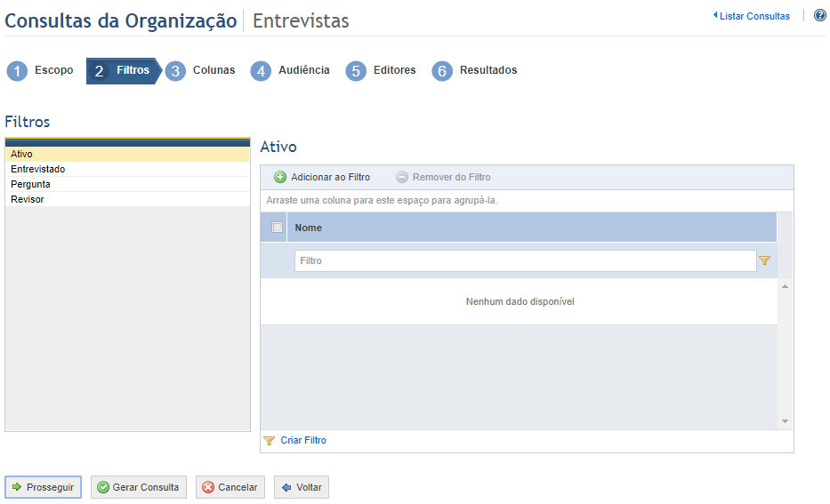This screenshot has height=504, width=830.
Task: Click the yellow funnel icon beside Filtro field
Action: coord(764,260)
